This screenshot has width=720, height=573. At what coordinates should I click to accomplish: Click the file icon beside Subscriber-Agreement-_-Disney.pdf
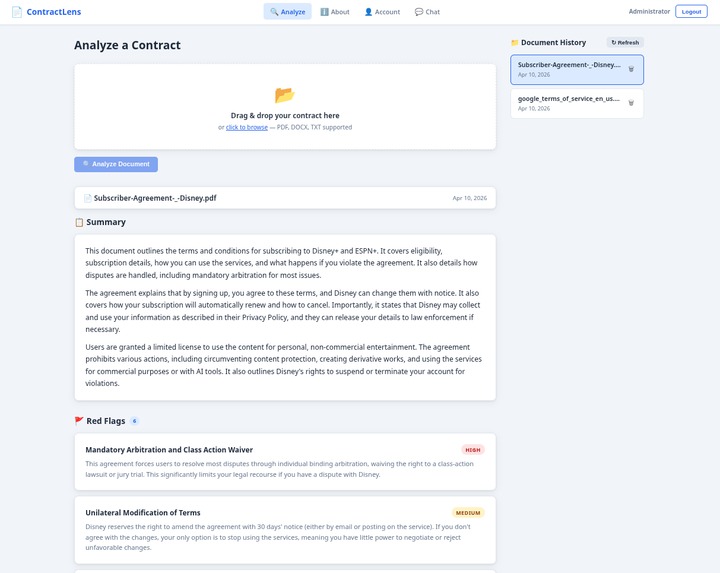88,198
